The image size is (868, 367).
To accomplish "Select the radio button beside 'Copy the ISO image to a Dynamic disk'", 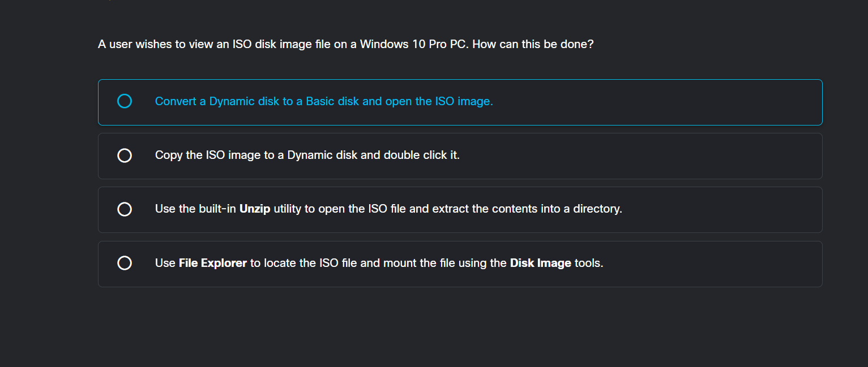I will pos(125,155).
